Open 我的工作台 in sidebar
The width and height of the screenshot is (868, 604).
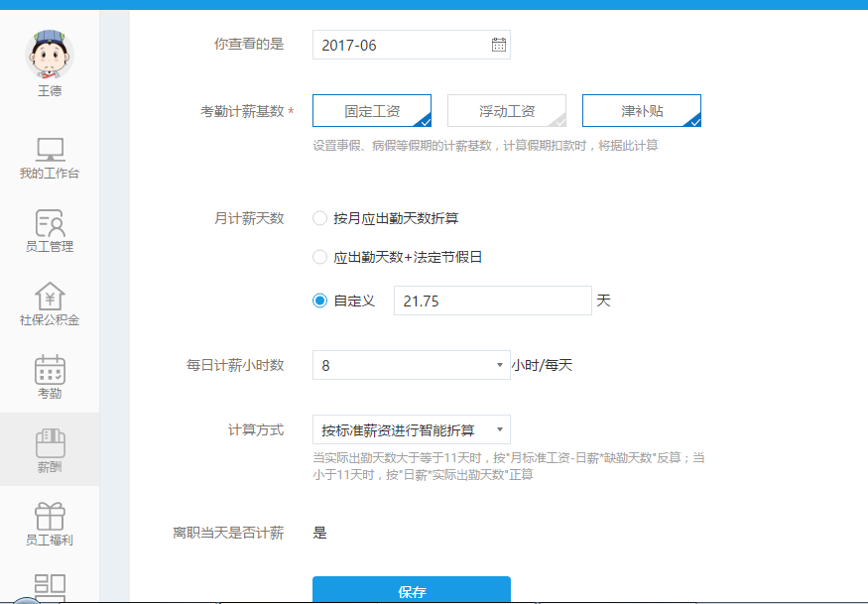click(50, 151)
